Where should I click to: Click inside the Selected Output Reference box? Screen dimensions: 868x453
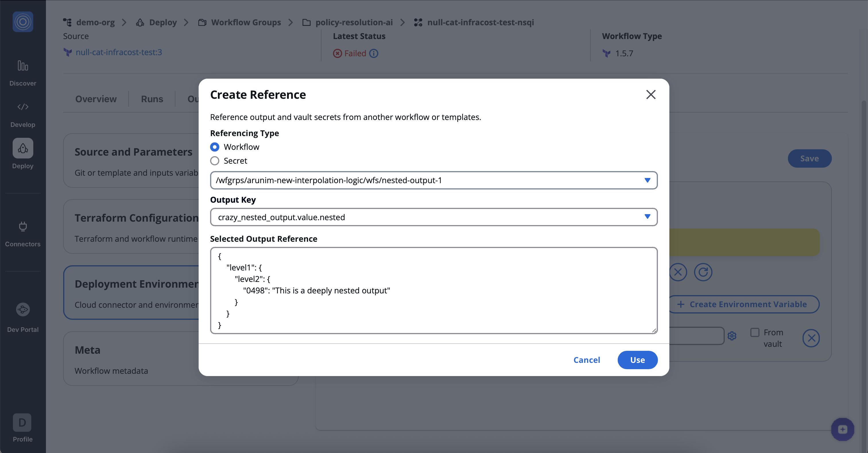point(433,290)
